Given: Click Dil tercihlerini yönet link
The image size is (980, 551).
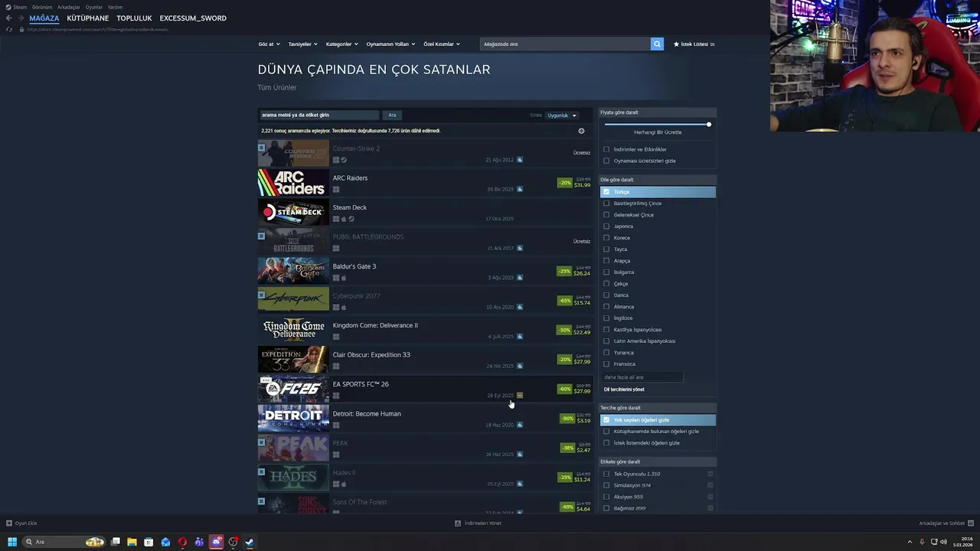Looking at the screenshot, I should (624, 390).
